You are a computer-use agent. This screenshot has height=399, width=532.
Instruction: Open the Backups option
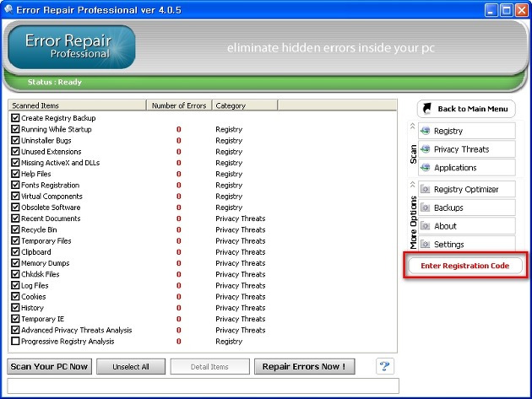(x=467, y=208)
